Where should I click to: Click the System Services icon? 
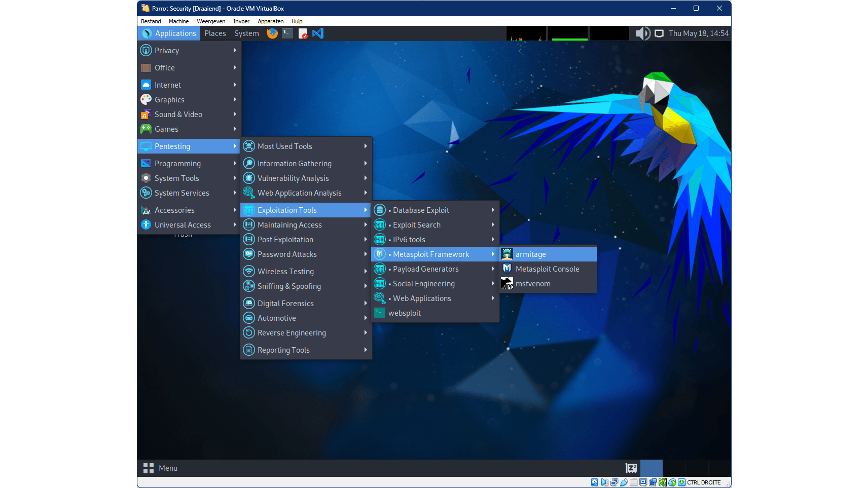pyautogui.click(x=146, y=193)
